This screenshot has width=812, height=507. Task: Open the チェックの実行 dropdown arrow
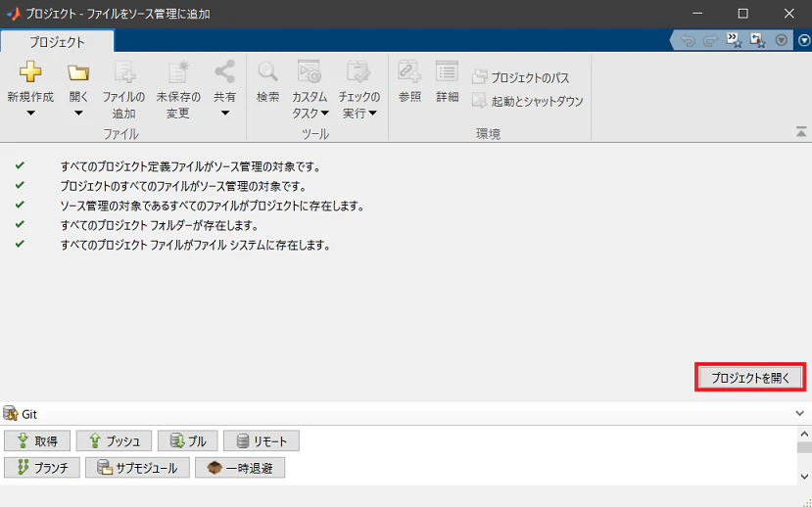(x=373, y=114)
